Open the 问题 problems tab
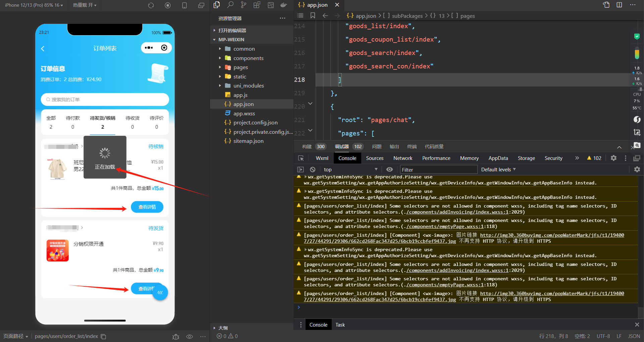The height and width of the screenshot is (342, 644). tap(377, 147)
